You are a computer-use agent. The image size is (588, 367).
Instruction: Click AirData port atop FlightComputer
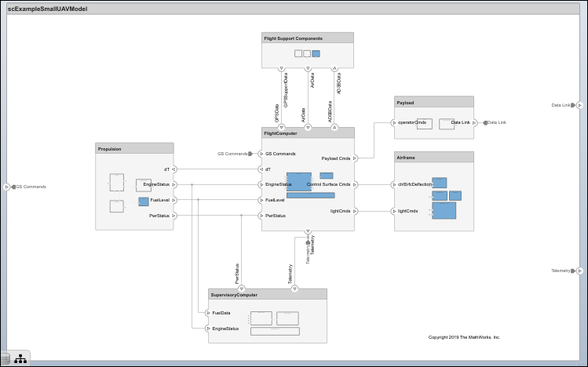tap(308, 127)
